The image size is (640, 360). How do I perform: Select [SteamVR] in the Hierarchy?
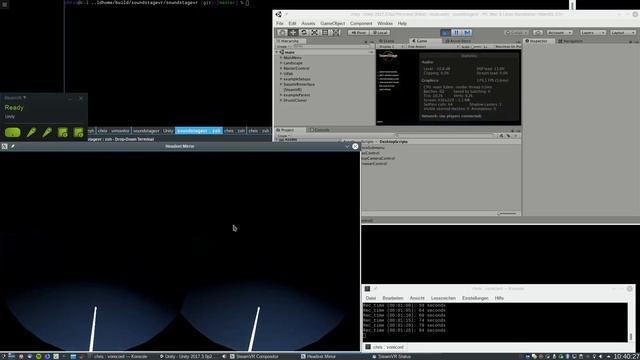292,89
